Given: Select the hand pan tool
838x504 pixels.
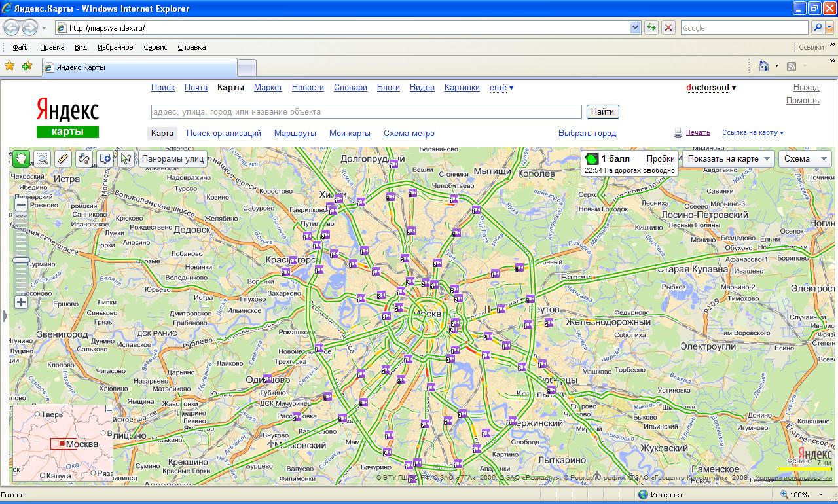Looking at the screenshot, I should point(21,158).
